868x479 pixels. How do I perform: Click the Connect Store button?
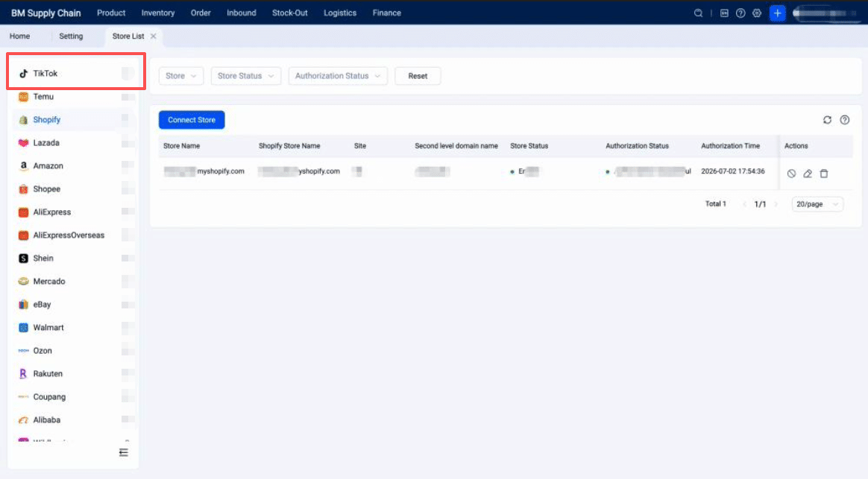point(192,120)
